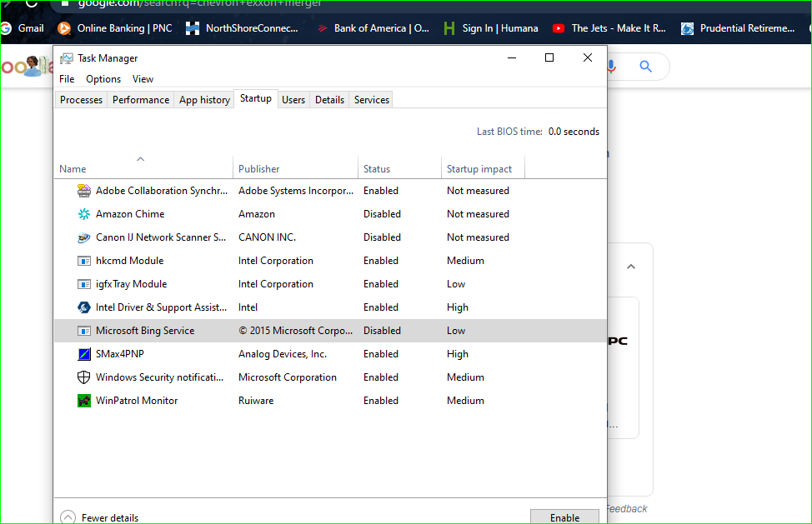
Task: Select the SMax4PNP row name
Action: (x=119, y=354)
